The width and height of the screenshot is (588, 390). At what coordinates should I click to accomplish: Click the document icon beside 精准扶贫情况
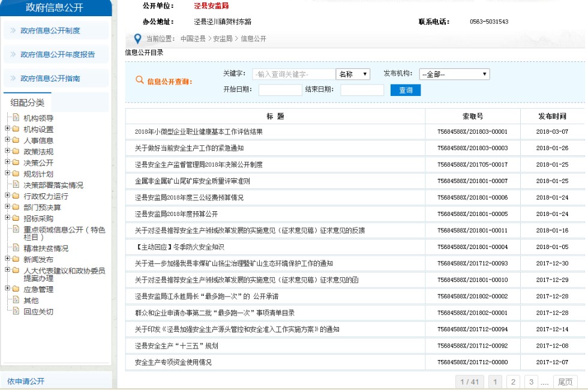(16, 247)
